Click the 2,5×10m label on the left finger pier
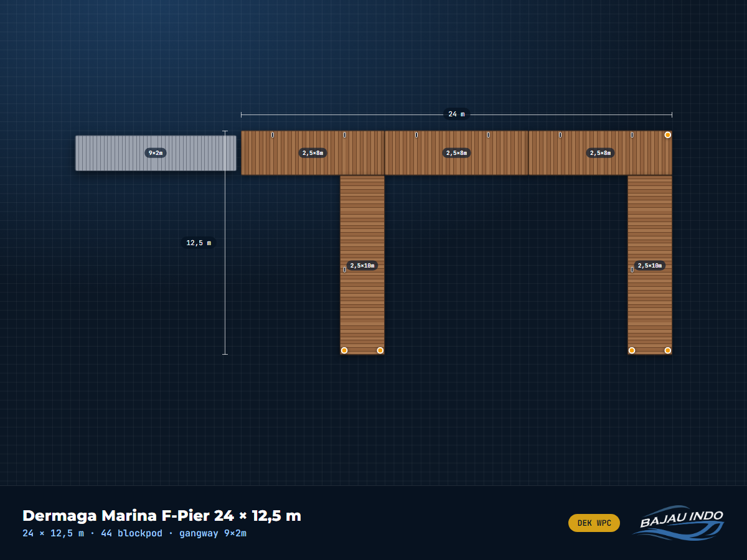The width and height of the screenshot is (747, 560). pos(362,266)
